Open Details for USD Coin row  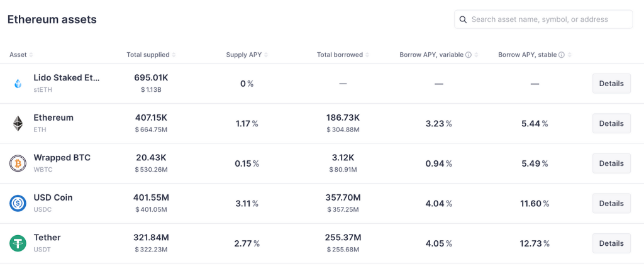[611, 203]
